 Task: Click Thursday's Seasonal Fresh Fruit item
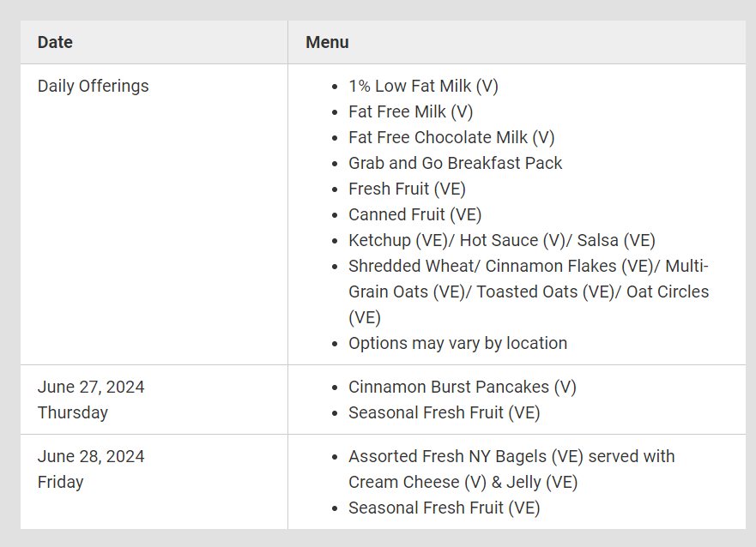[x=444, y=412]
